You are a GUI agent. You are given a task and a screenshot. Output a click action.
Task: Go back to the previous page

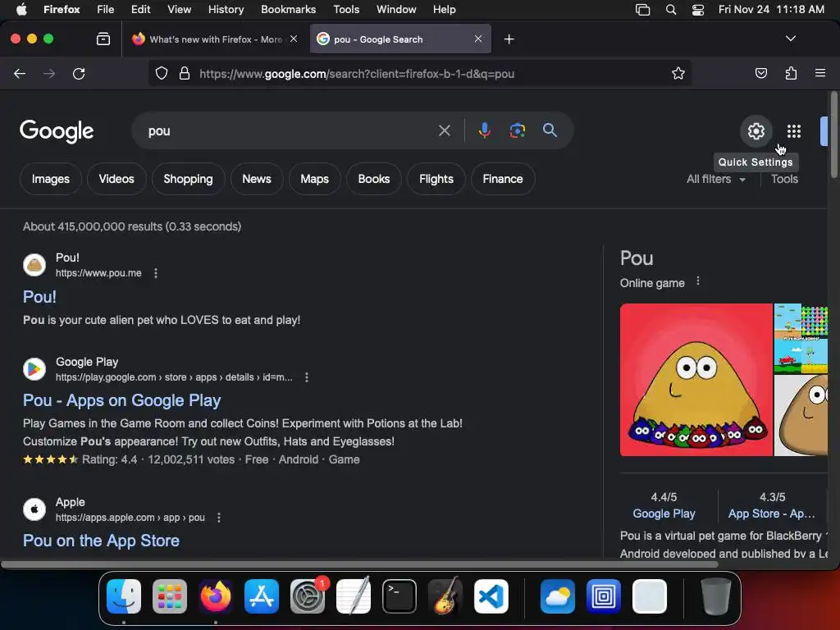pos(20,73)
